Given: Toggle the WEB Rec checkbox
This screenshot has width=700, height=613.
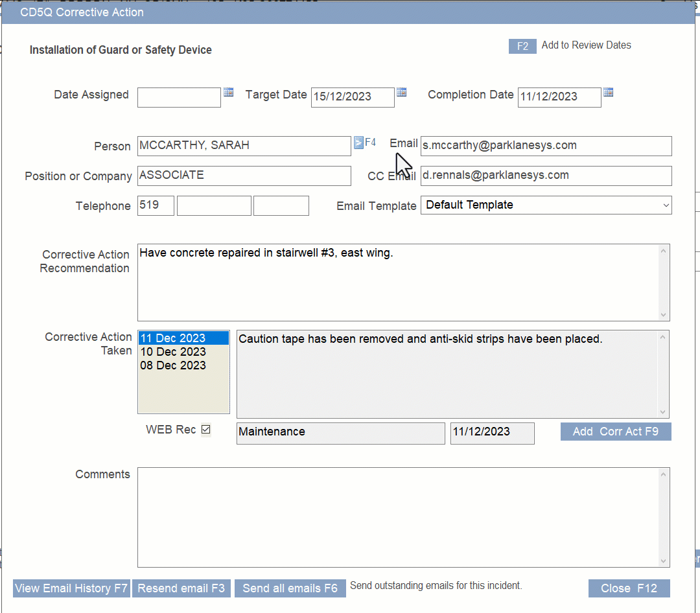Looking at the screenshot, I should click(x=206, y=430).
